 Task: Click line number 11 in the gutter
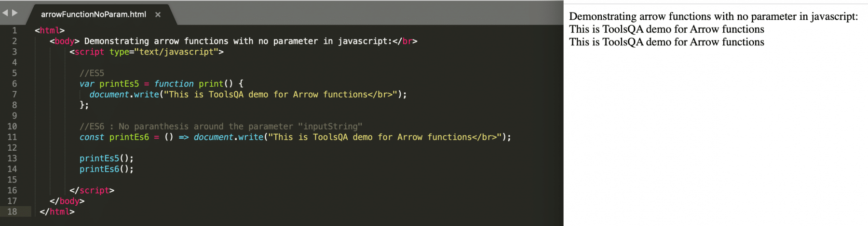pyautogui.click(x=12, y=137)
